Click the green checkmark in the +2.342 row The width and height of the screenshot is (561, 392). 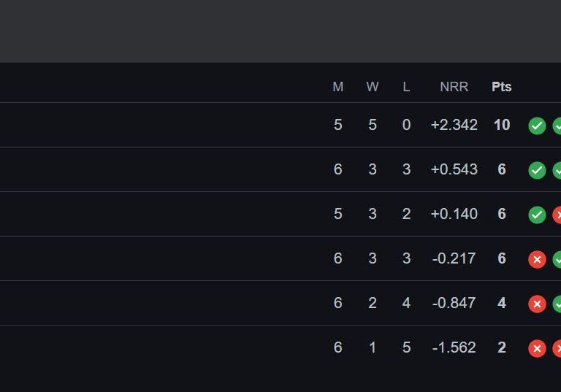(x=537, y=126)
